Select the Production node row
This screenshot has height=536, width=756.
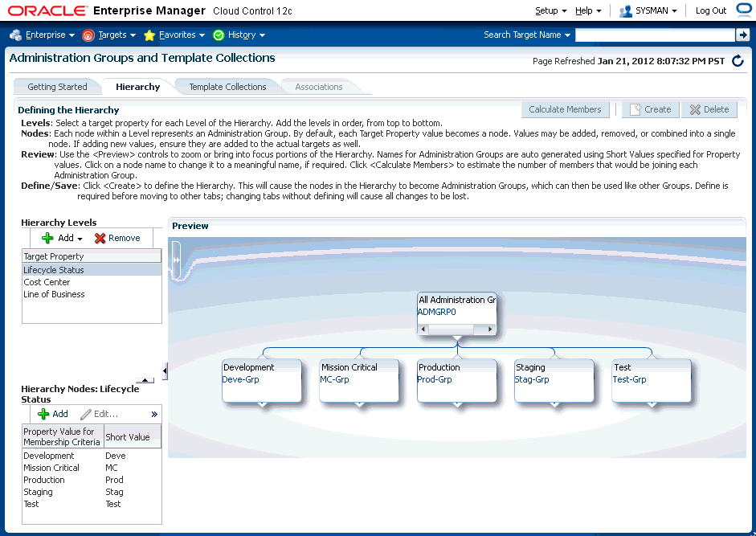(92, 480)
